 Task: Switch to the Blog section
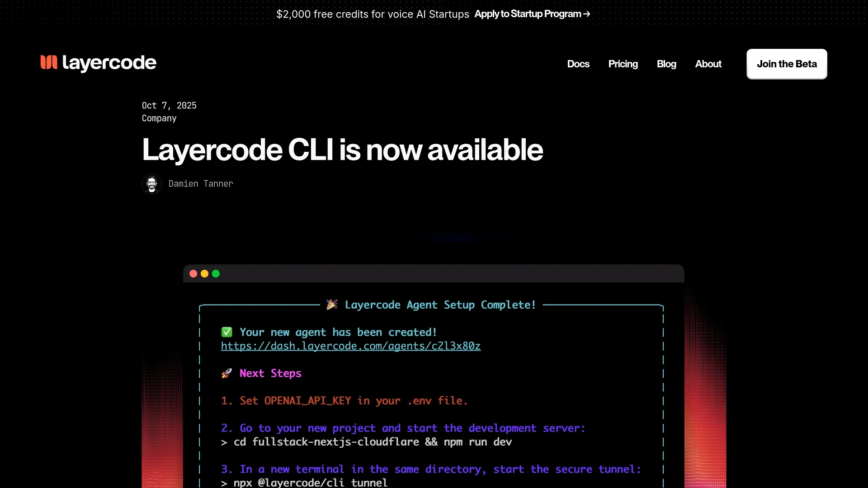[666, 64]
